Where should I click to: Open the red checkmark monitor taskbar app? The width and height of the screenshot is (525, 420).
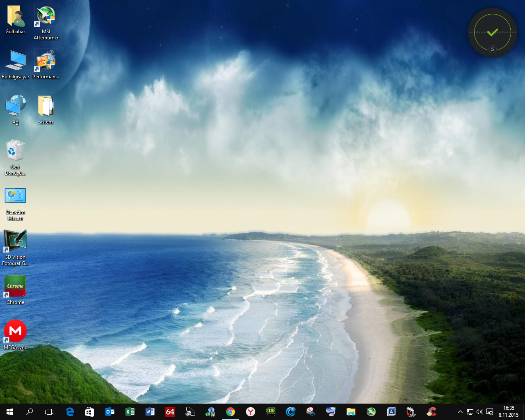[411, 412]
